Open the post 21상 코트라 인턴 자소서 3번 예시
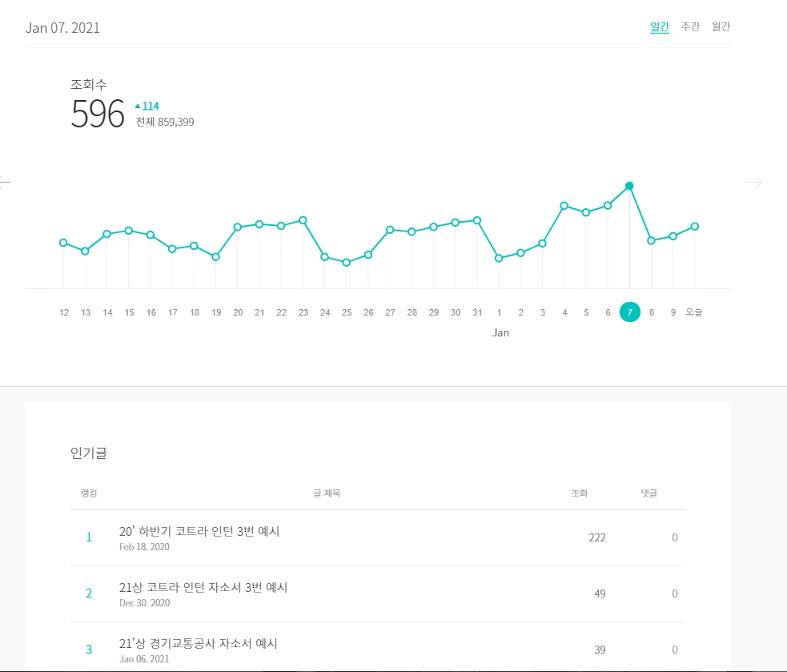The image size is (787, 672). [x=202, y=586]
